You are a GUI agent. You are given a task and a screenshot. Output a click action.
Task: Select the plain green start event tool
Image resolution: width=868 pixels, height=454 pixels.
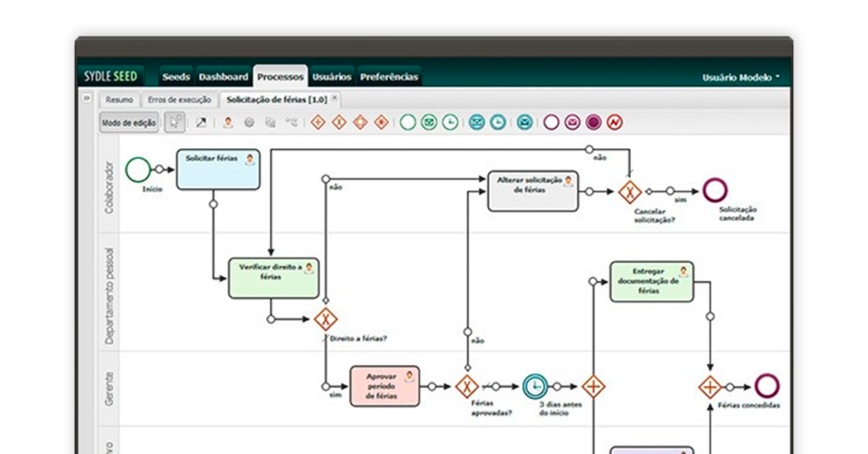(x=408, y=122)
